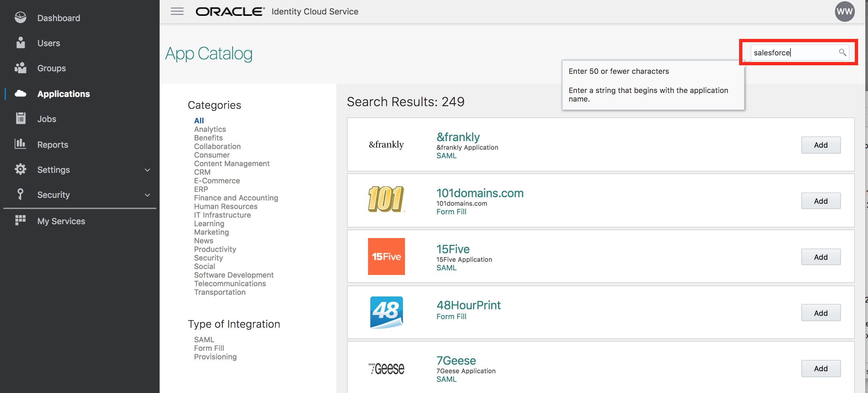
Task: Click the 7Geese logo
Action: coord(386,368)
